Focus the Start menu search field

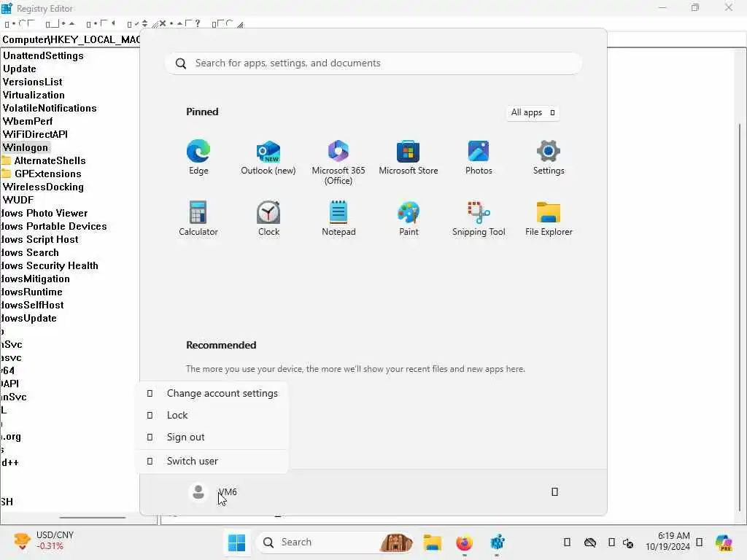373,63
